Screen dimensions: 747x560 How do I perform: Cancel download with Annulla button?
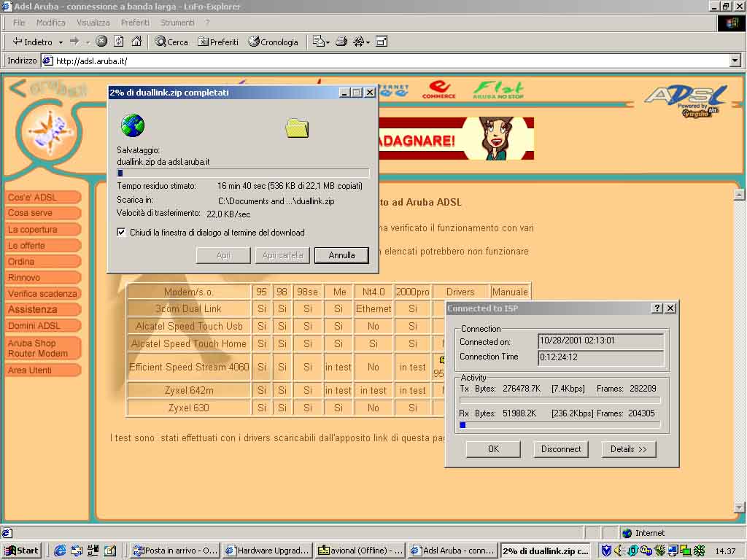coord(341,255)
